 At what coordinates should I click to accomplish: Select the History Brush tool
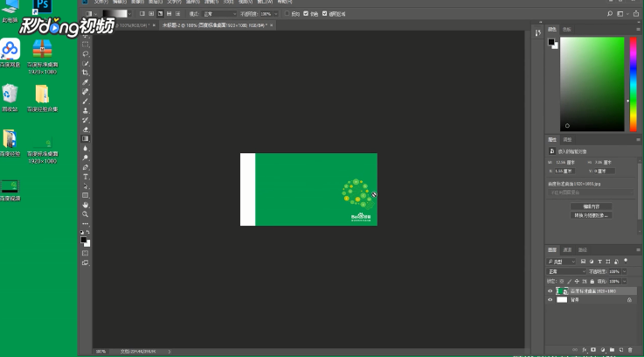(x=86, y=120)
